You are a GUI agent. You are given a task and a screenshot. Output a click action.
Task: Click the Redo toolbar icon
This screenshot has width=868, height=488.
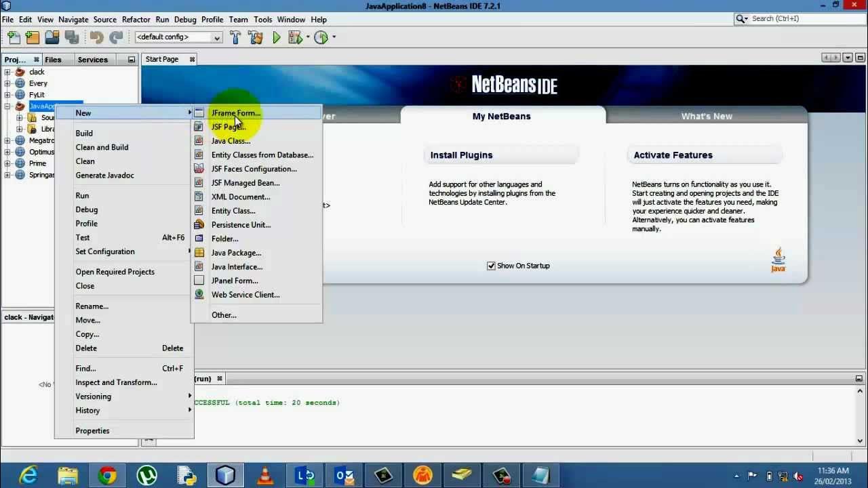point(117,37)
